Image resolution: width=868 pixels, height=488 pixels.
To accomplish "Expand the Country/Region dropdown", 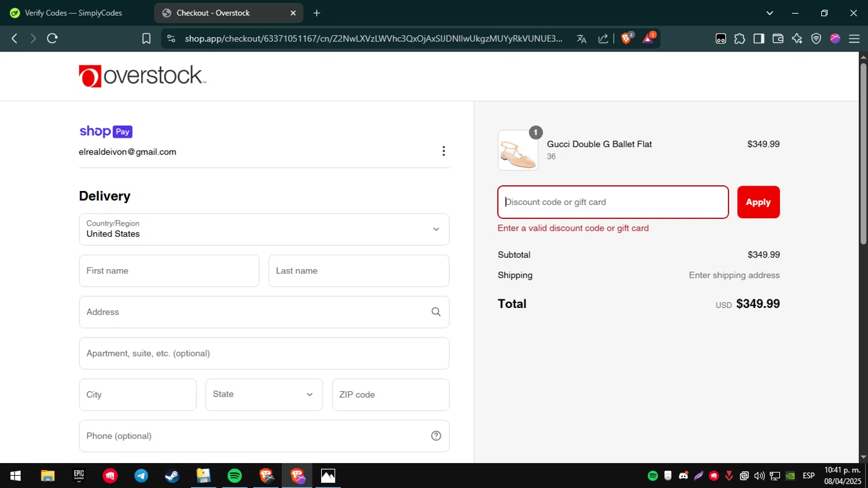I will (x=264, y=229).
